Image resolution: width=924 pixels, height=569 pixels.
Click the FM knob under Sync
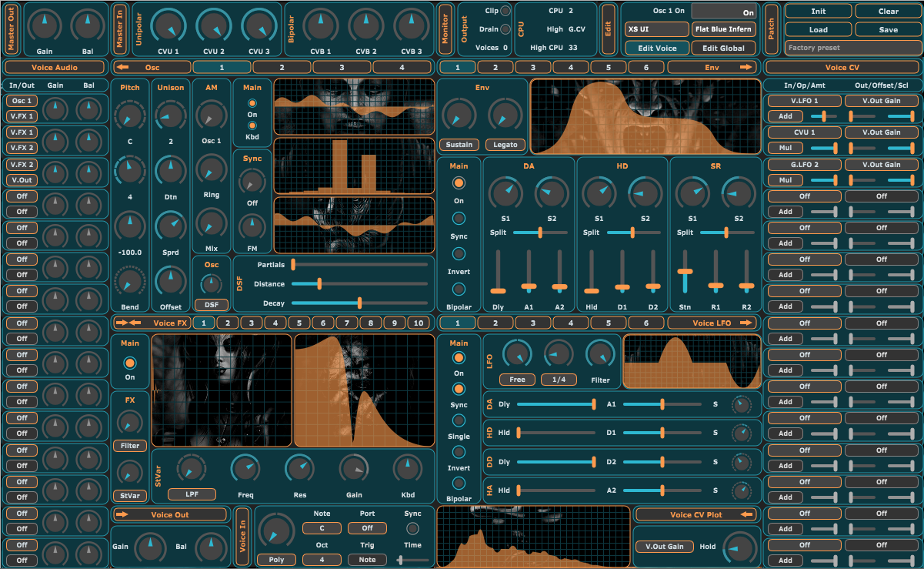click(252, 227)
